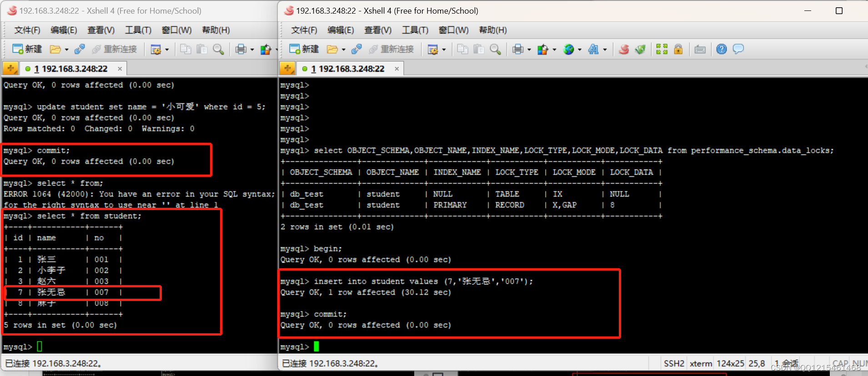Expand open folder dropdown arrow in left window
The image size is (868, 376).
coord(66,50)
